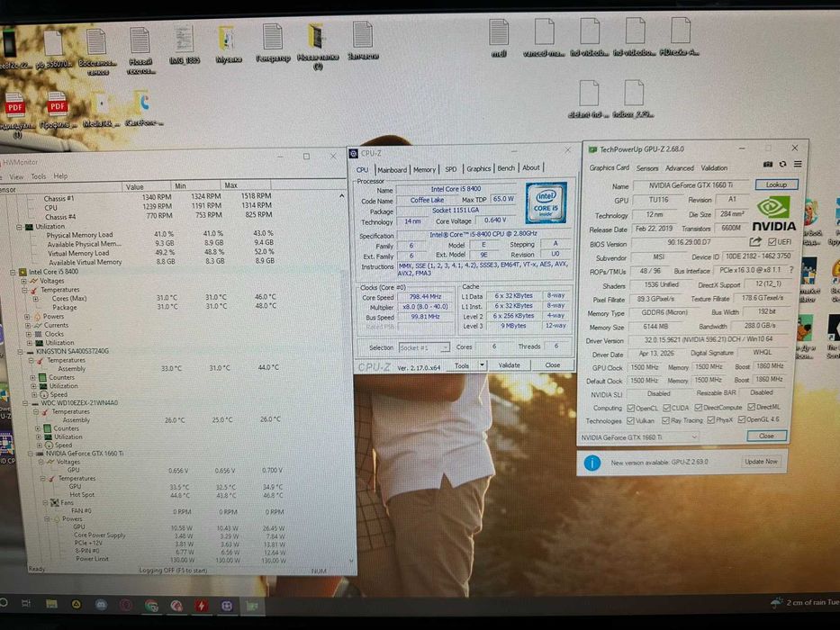Open the IMG_1835 desktop file
The width and height of the screenshot is (840, 630).
185,44
